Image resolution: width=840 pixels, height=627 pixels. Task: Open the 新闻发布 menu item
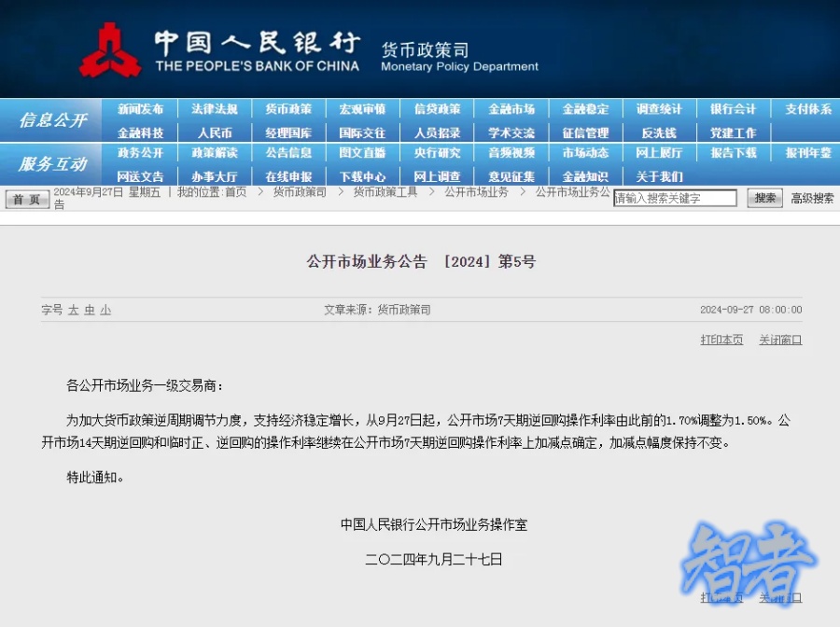pyautogui.click(x=141, y=108)
